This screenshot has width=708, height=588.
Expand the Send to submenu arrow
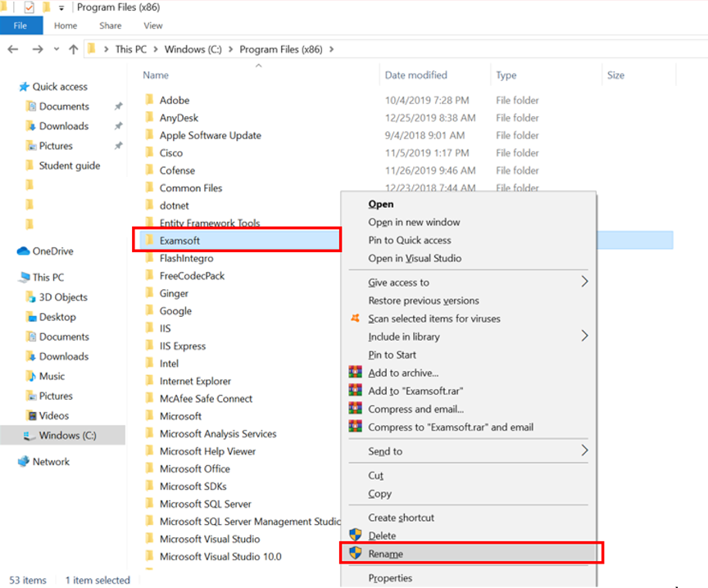(x=584, y=450)
